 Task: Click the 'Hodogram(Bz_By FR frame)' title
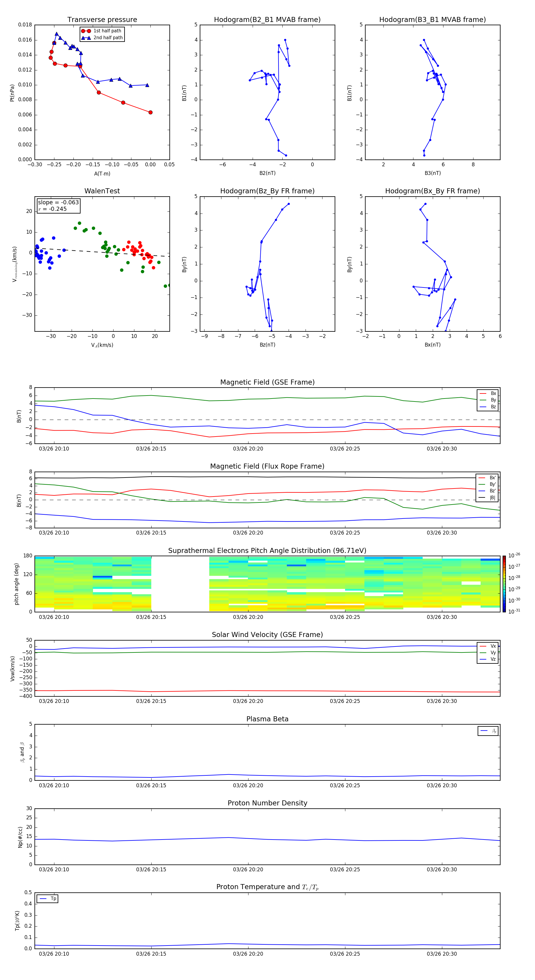[x=267, y=191]
